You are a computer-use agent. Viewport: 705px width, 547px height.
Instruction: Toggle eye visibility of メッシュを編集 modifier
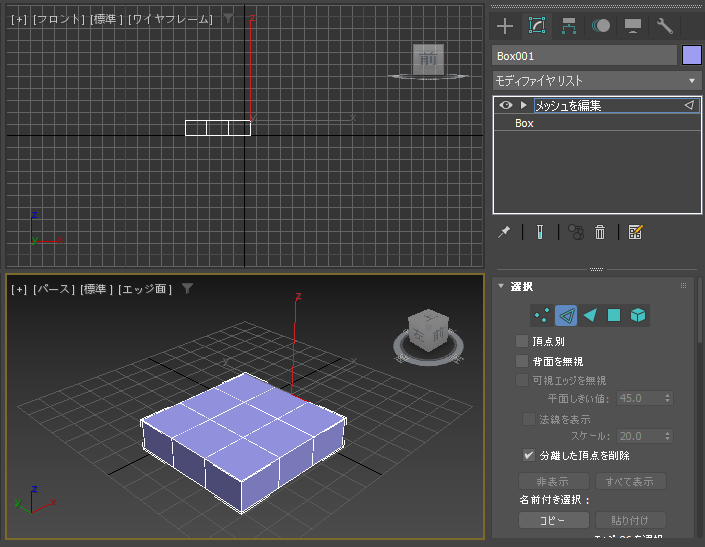(x=506, y=105)
